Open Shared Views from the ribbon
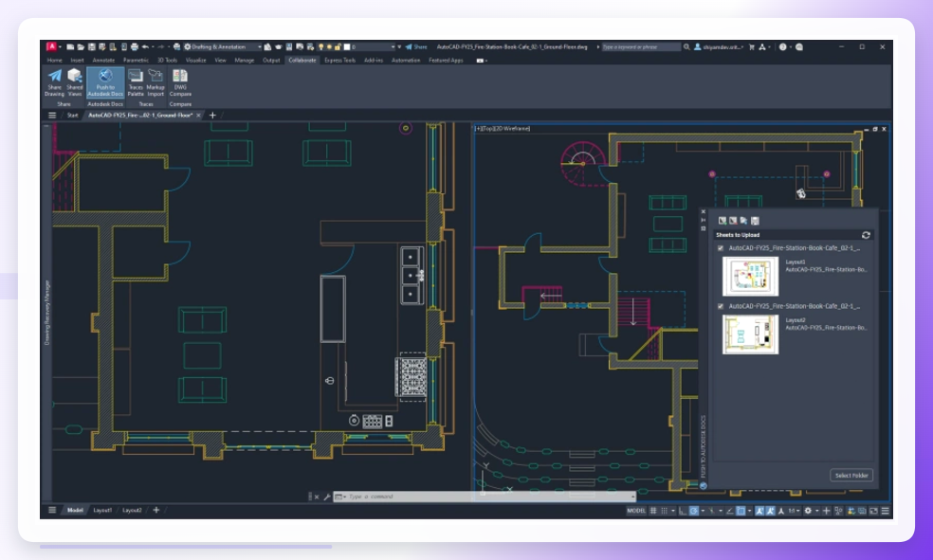Screen dimensions: 933x560 click(74, 82)
